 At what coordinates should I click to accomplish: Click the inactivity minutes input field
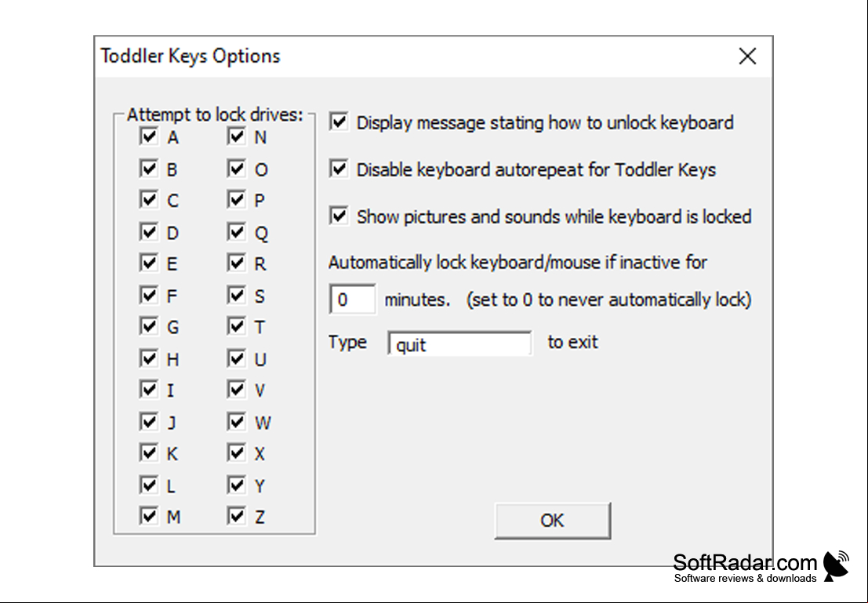click(x=353, y=299)
